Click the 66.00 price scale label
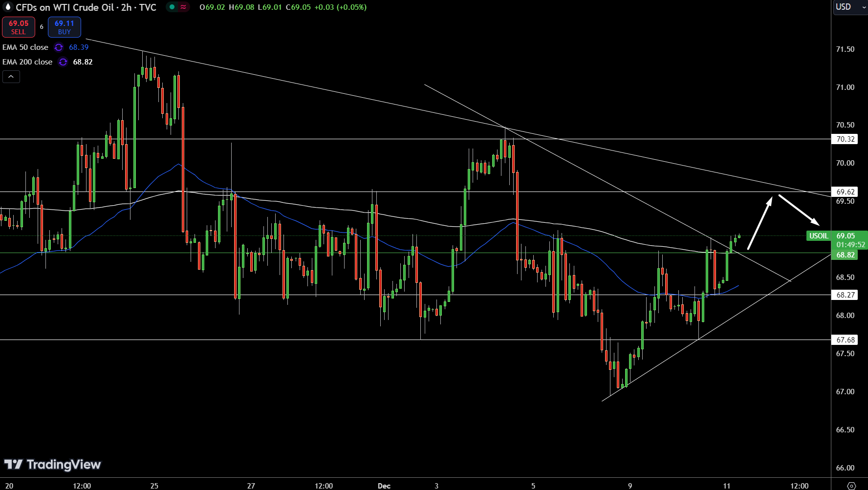This screenshot has height=490, width=868. coord(845,468)
